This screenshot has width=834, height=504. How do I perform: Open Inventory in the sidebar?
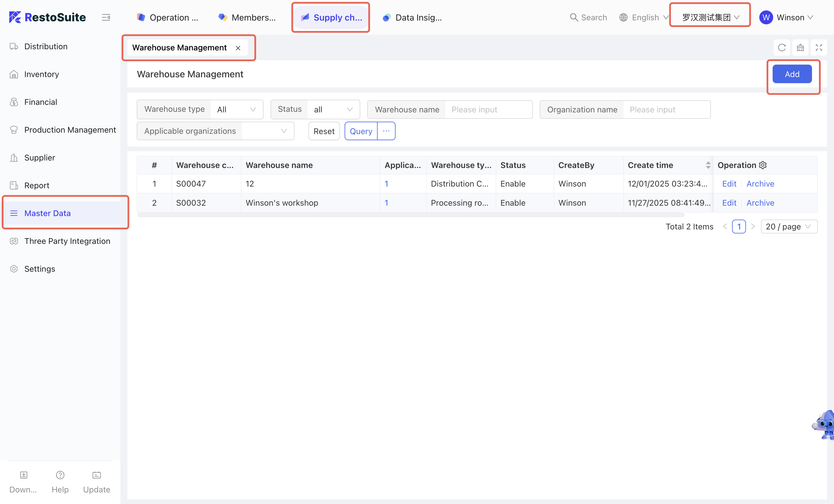point(41,74)
